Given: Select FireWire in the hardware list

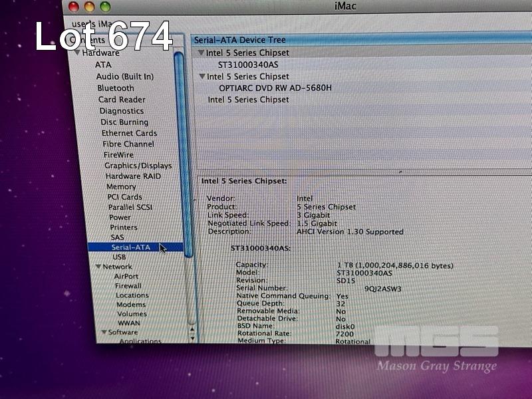Looking at the screenshot, I should (x=118, y=155).
